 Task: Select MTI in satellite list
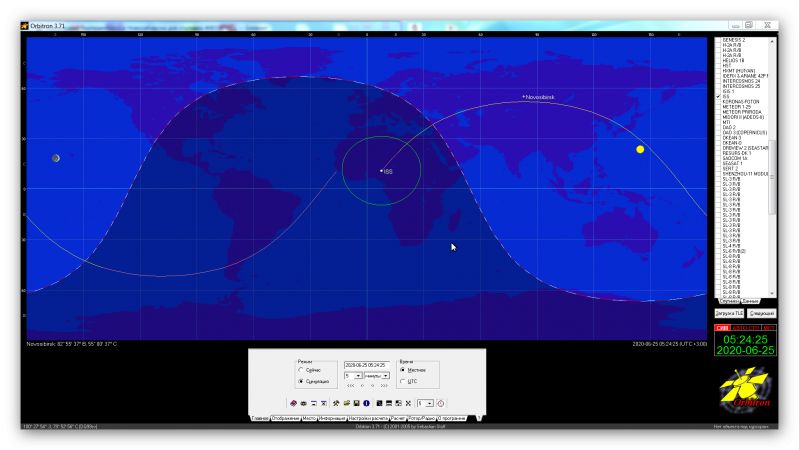click(x=727, y=122)
